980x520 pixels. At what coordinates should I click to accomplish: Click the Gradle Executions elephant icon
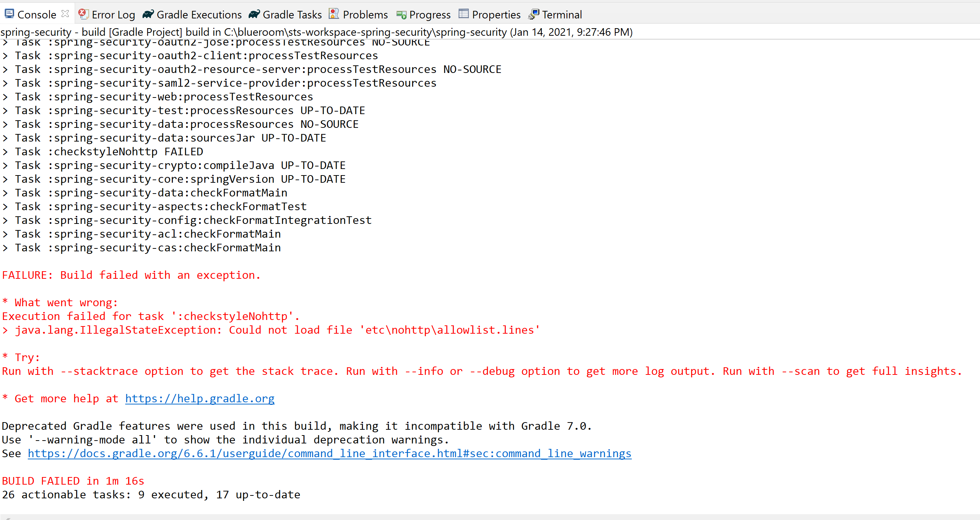point(148,14)
